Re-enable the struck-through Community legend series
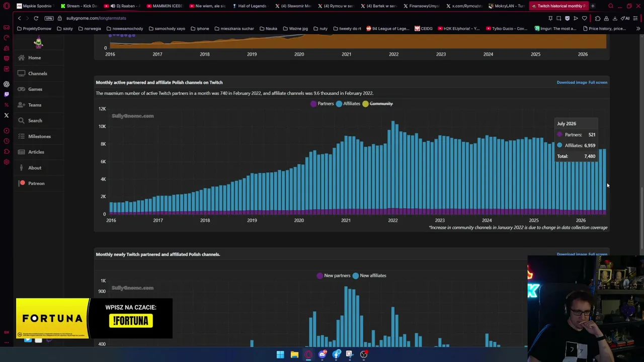 [x=377, y=104]
